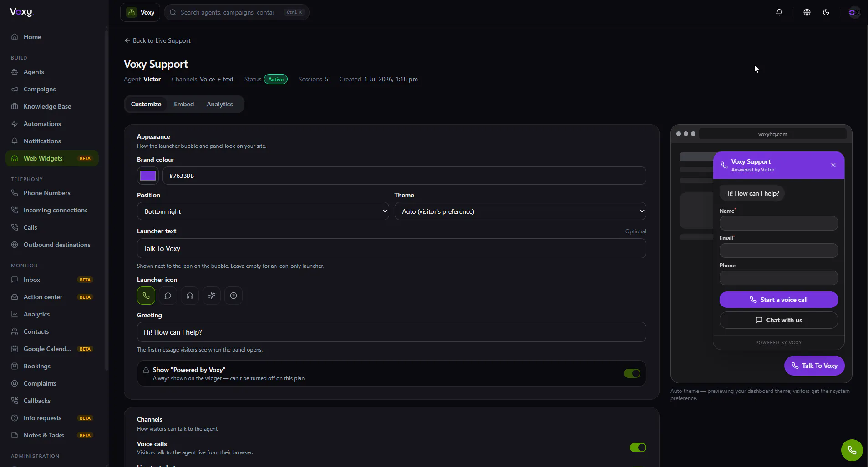
Task: Click the search agents box
Action: [x=237, y=12]
